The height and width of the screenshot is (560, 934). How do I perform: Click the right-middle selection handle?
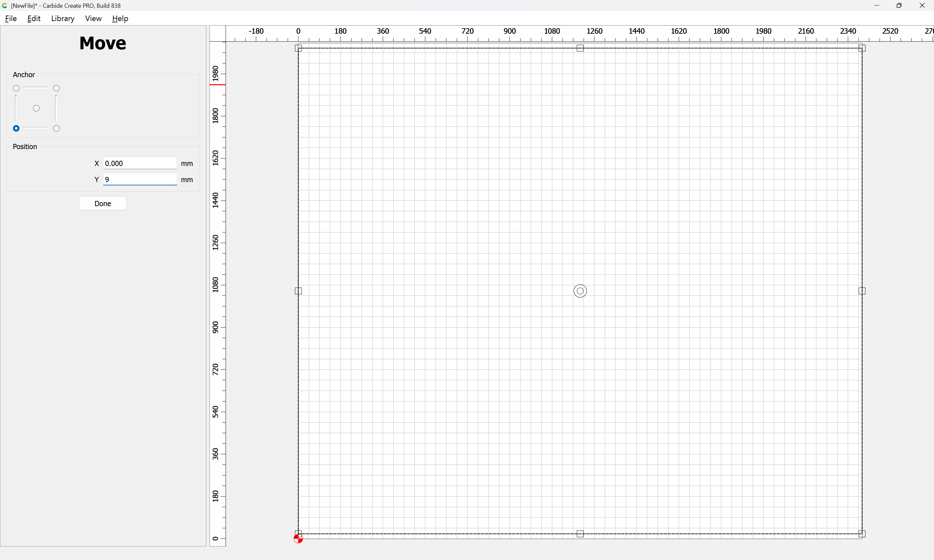[862, 291]
